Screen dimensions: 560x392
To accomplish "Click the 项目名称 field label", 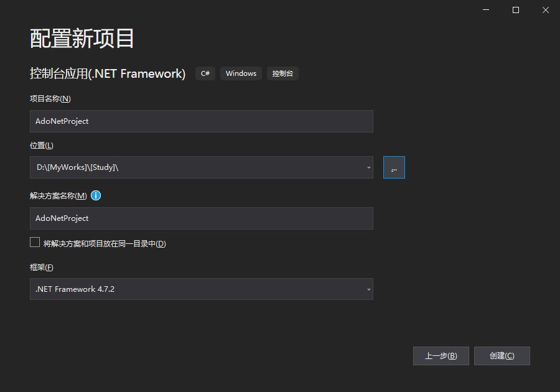I will tap(50, 98).
